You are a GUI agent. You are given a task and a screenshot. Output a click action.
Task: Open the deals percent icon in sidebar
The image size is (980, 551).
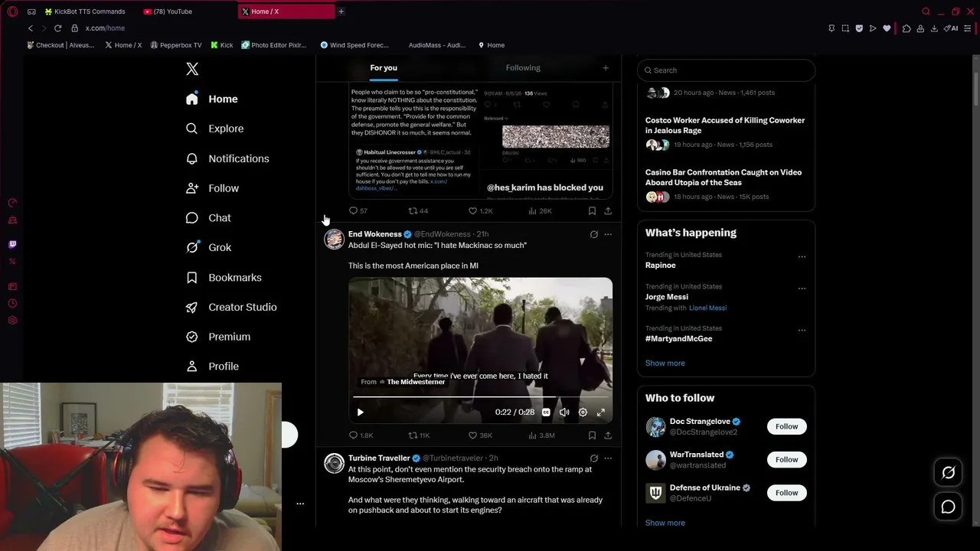12,261
